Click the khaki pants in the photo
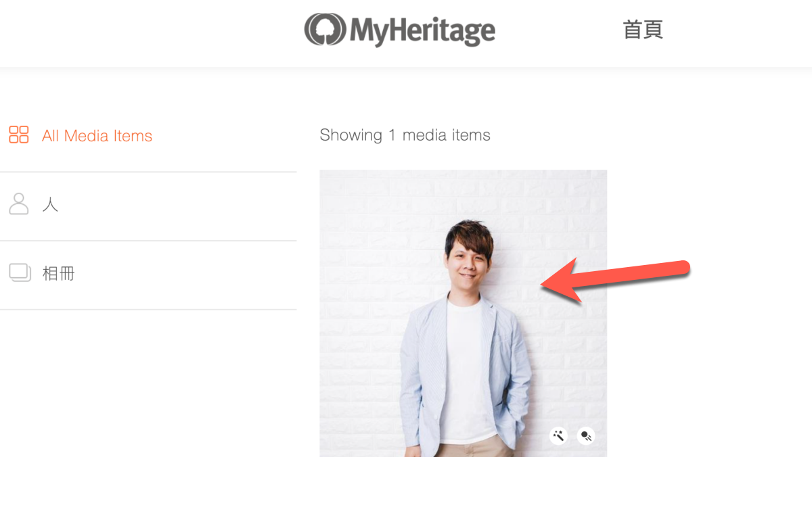This screenshot has width=812, height=524. (467, 447)
